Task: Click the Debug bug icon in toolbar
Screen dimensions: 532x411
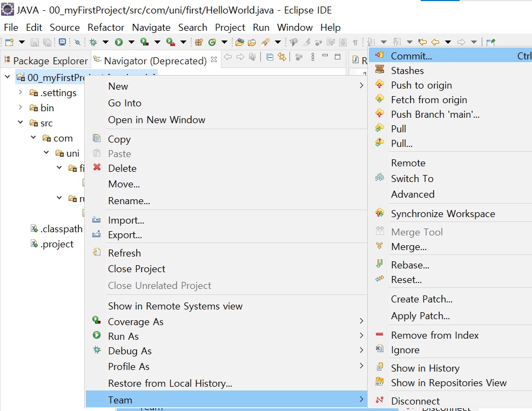Action: [x=93, y=42]
